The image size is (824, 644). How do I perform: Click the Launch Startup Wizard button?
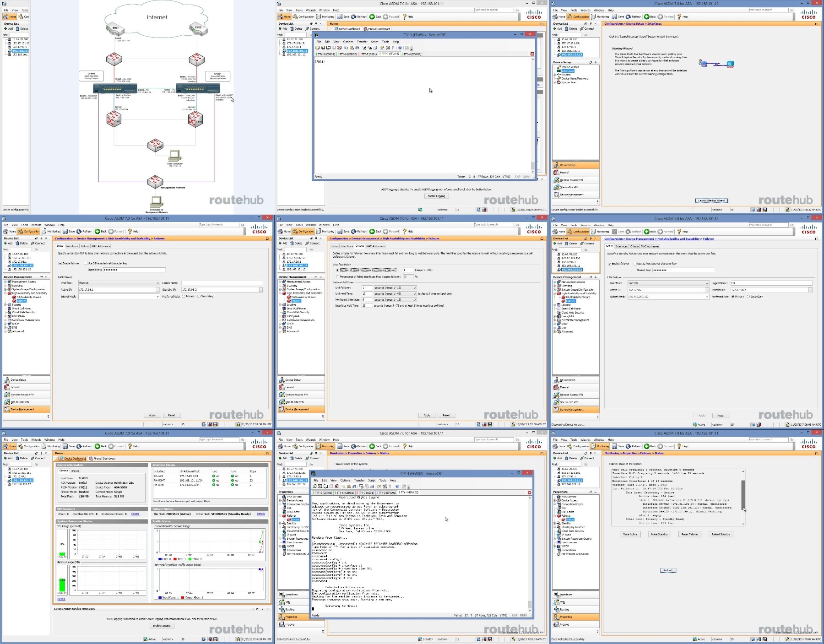[711, 200]
